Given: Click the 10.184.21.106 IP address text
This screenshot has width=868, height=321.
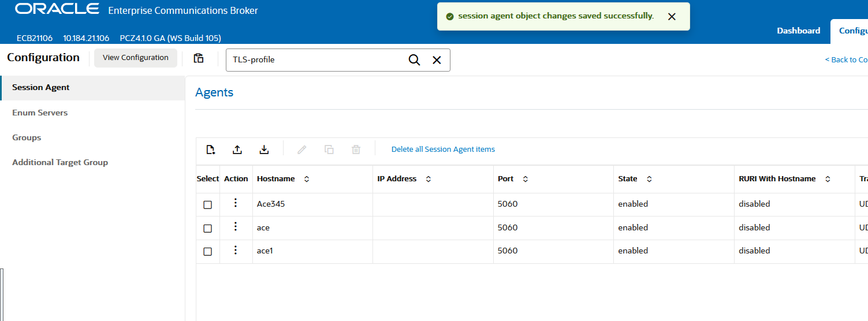Looking at the screenshot, I should (x=86, y=38).
